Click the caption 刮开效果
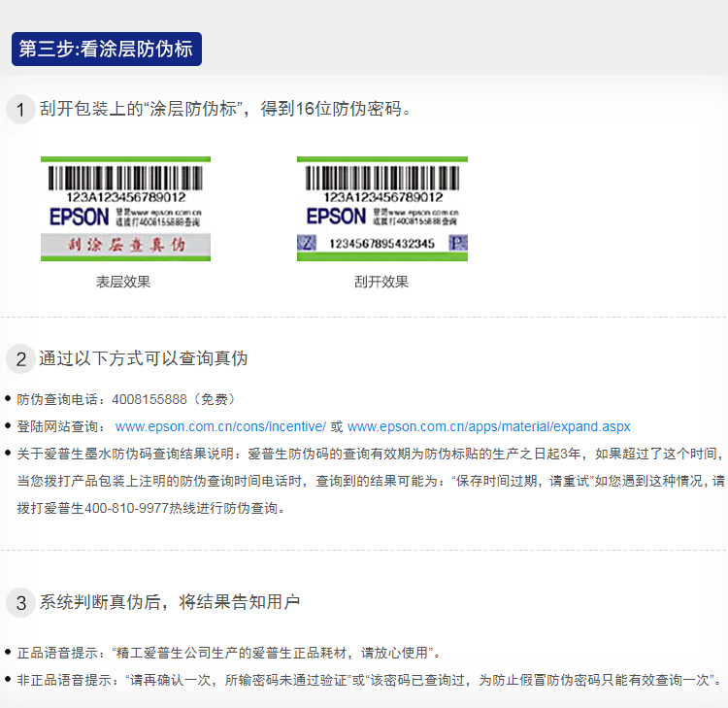The height and width of the screenshot is (708, 728). click(x=381, y=282)
